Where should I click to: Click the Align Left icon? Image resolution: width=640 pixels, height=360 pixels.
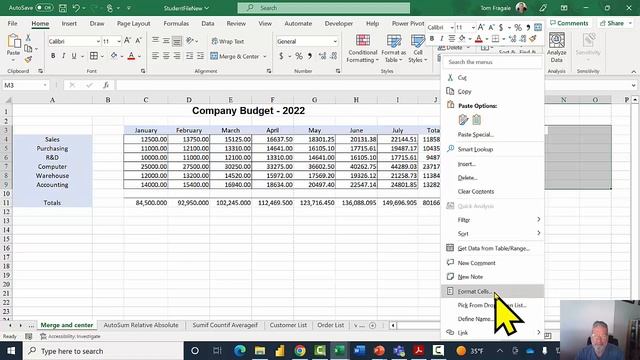click(155, 56)
